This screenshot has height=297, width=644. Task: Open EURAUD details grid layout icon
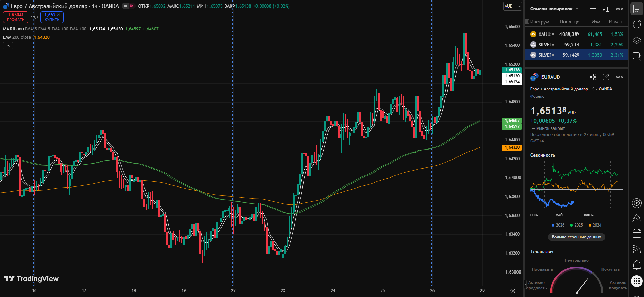pyautogui.click(x=593, y=77)
